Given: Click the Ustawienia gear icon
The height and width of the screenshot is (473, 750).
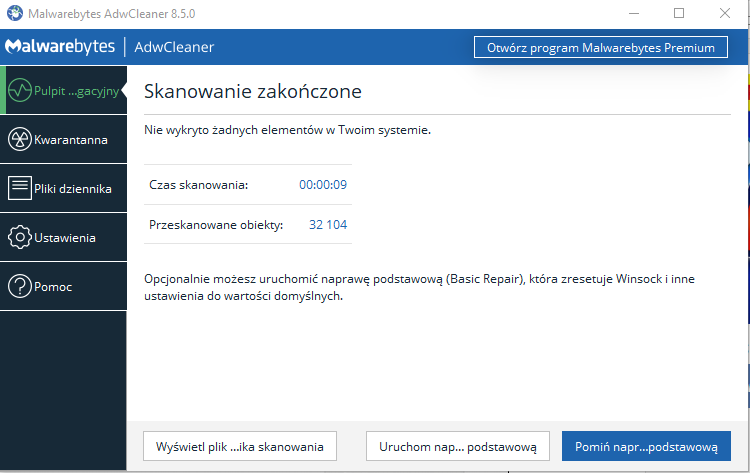Looking at the screenshot, I should pyautogui.click(x=20, y=237).
